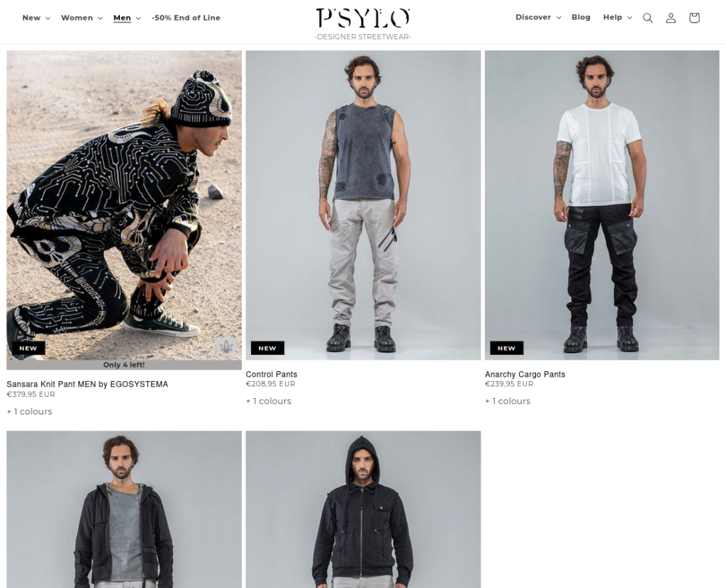Click NEW badge on Anarchy Cargo Pants
Image resolution: width=726 pixels, height=588 pixels.
tap(506, 348)
